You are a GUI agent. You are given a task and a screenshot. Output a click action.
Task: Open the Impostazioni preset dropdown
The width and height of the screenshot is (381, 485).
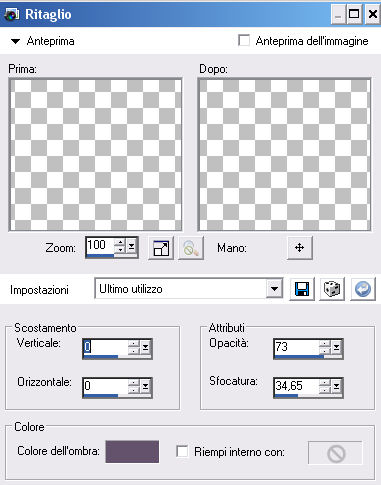[x=274, y=289]
